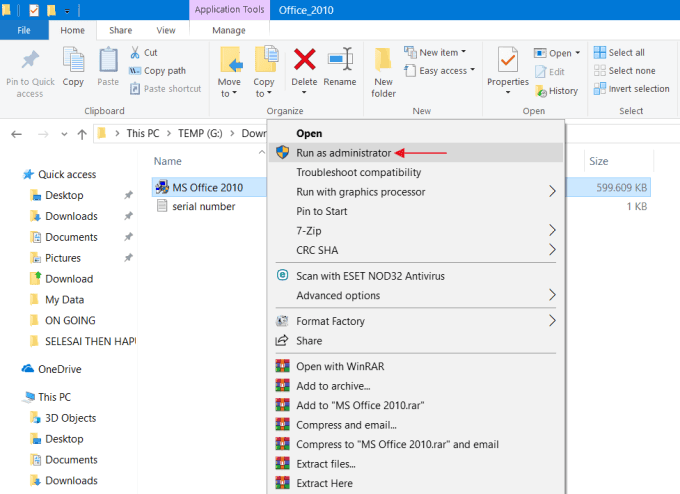Click the Copy path icon

(135, 71)
